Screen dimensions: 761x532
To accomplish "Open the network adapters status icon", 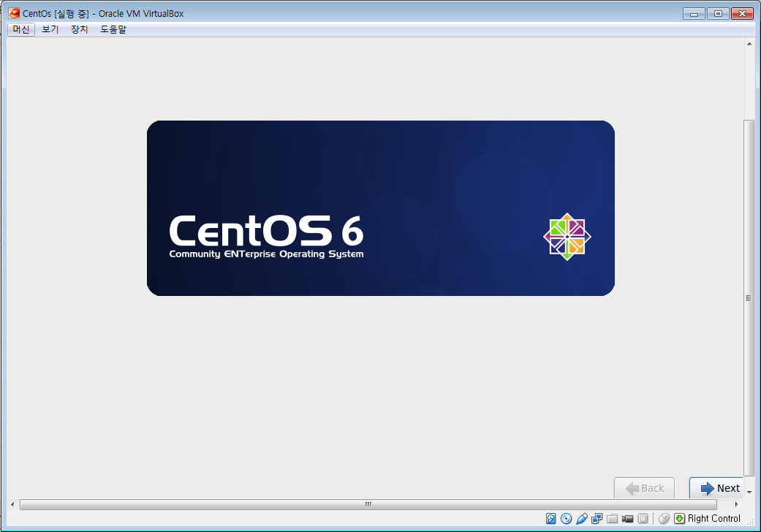I will [597, 518].
